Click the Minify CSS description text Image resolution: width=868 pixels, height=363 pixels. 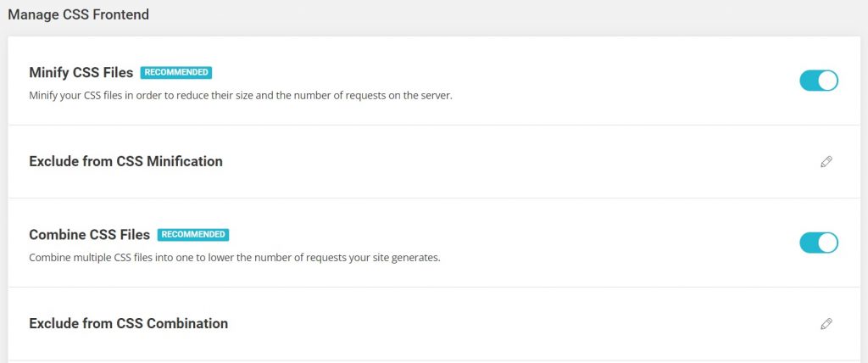[240, 96]
